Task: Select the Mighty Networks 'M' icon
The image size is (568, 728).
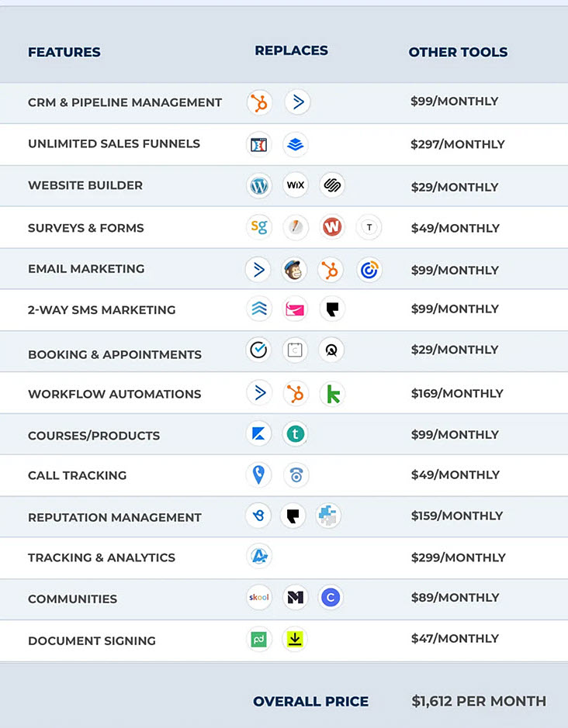Action: coord(295,597)
